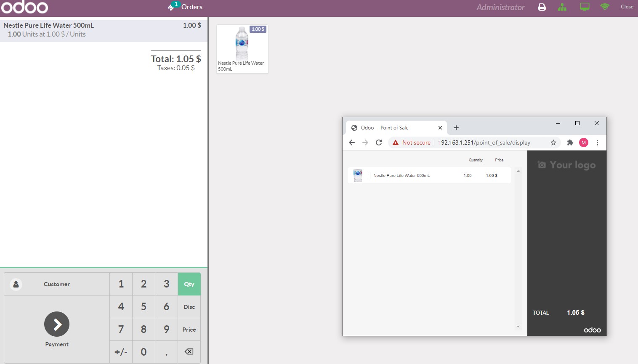This screenshot has width=638, height=364.
Task: Check the wifi connection status icon
Action: point(605,7)
